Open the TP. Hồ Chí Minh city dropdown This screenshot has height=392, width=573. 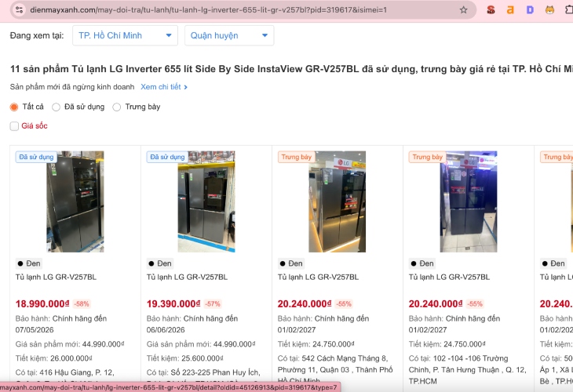point(125,35)
